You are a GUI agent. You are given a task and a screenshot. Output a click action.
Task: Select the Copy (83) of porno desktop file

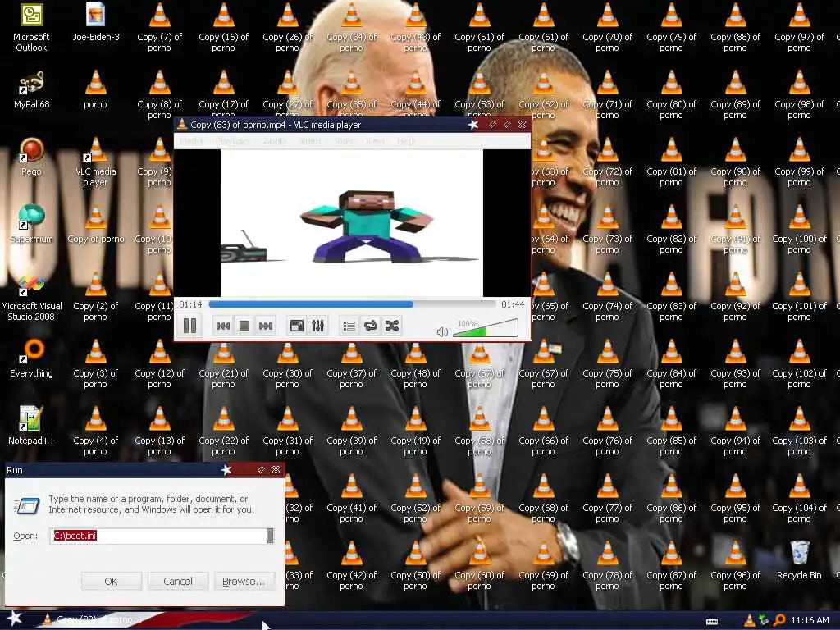671,297
